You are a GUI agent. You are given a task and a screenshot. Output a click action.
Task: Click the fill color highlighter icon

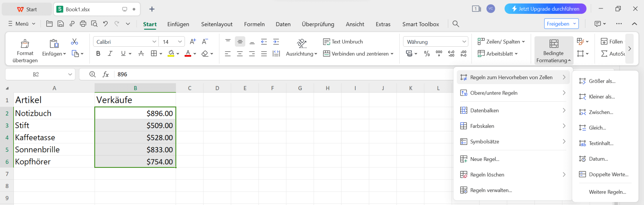(x=171, y=54)
